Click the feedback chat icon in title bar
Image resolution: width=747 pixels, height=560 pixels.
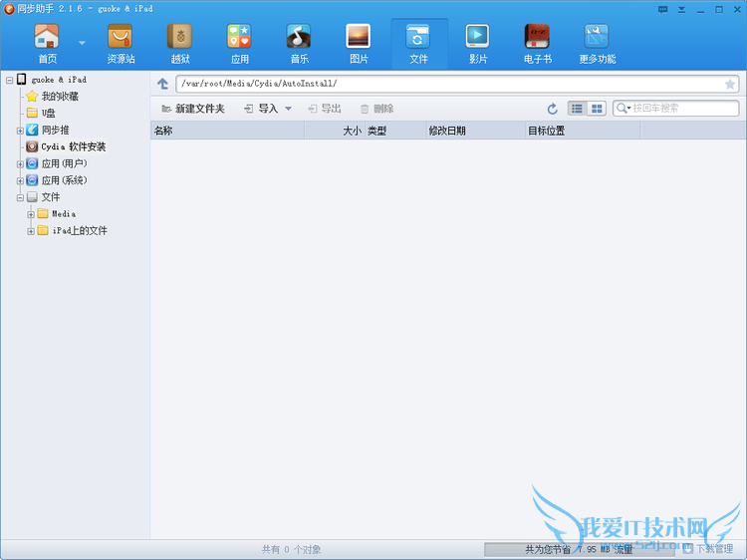pyautogui.click(x=662, y=10)
